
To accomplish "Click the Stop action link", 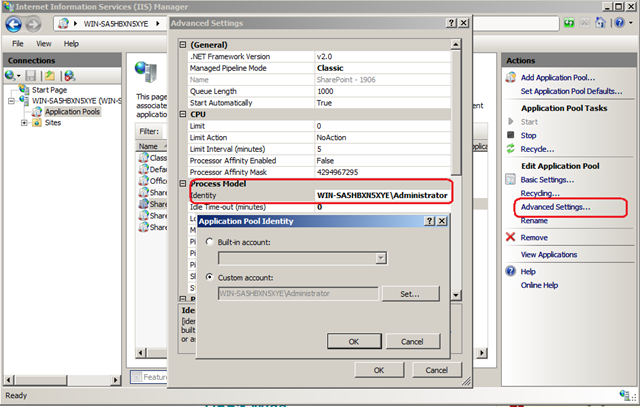I will (x=528, y=135).
